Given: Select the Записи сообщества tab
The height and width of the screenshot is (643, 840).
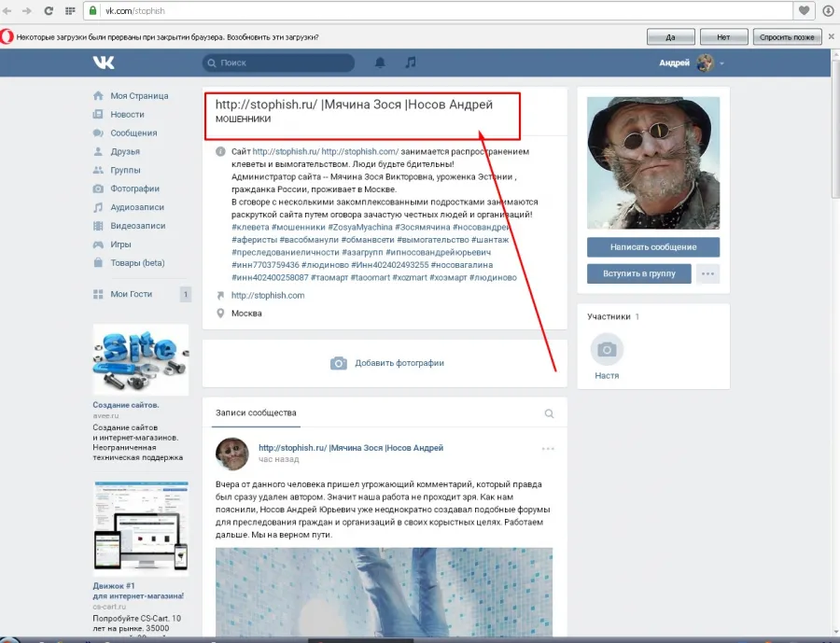Looking at the screenshot, I should point(256,412).
